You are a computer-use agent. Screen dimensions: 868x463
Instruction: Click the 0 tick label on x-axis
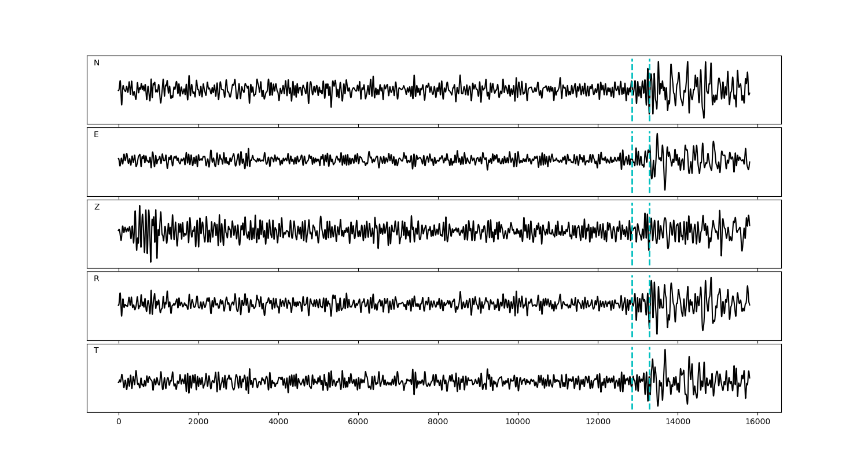[x=119, y=422]
